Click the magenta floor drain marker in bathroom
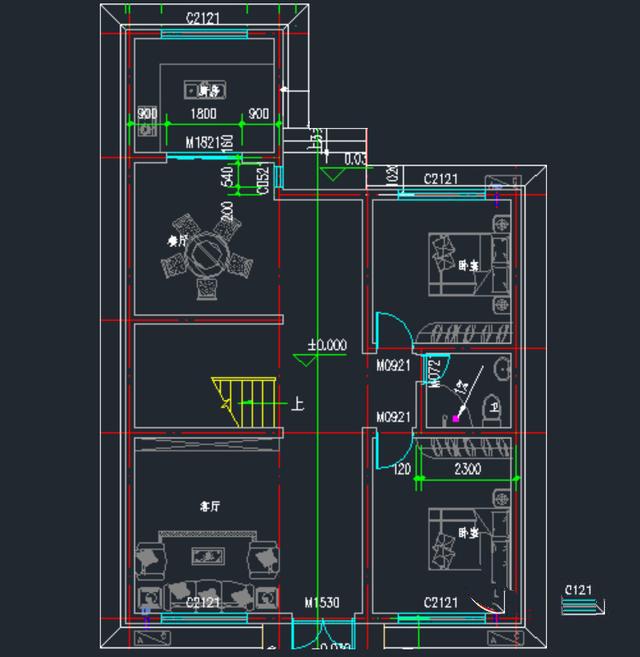The height and width of the screenshot is (657, 640). click(x=456, y=418)
